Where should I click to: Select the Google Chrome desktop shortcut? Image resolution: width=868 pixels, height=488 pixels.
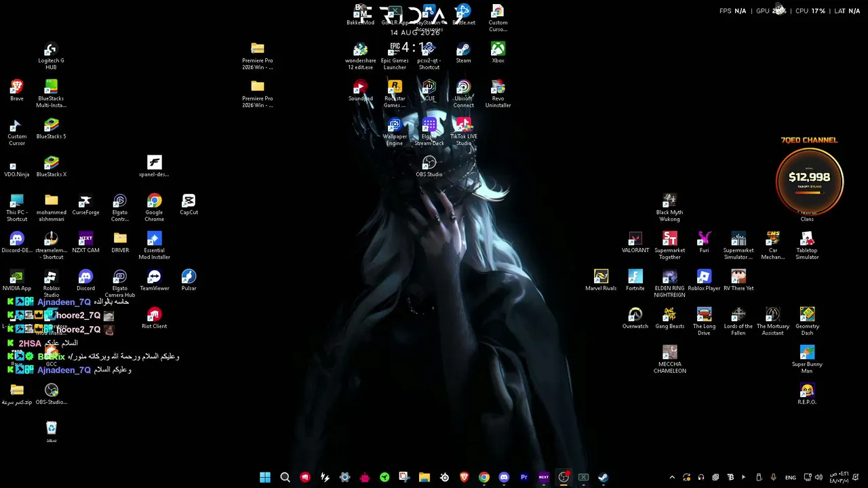[154, 208]
